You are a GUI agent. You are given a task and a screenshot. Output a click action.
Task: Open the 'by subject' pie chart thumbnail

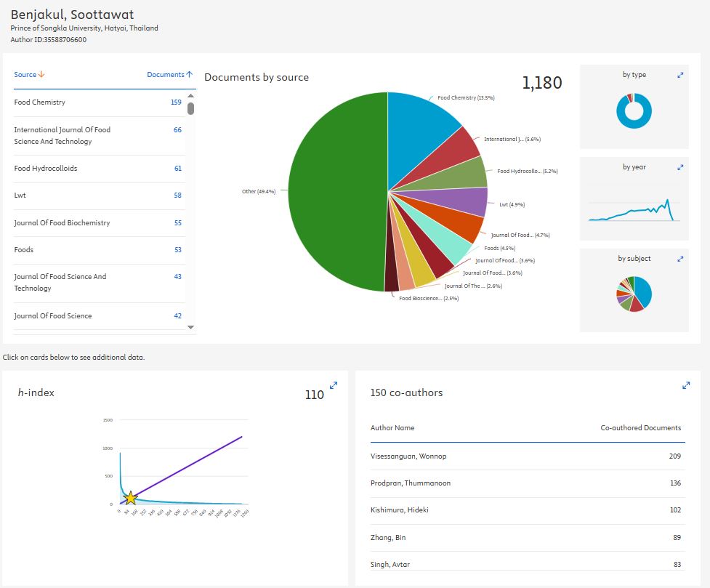[x=634, y=294]
